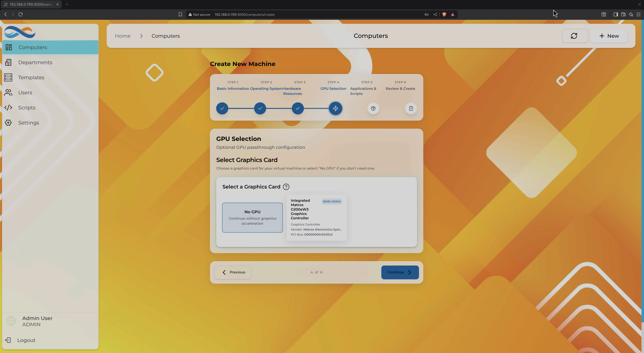Click the help icon beside Select a Graphics Card

[286, 187]
